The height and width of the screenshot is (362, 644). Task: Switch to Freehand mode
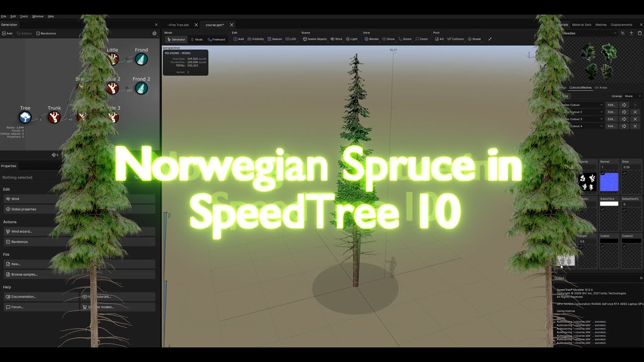[216, 39]
